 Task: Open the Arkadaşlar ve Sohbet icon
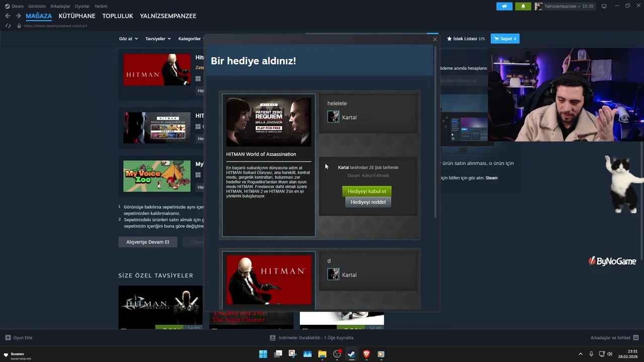(x=636, y=338)
